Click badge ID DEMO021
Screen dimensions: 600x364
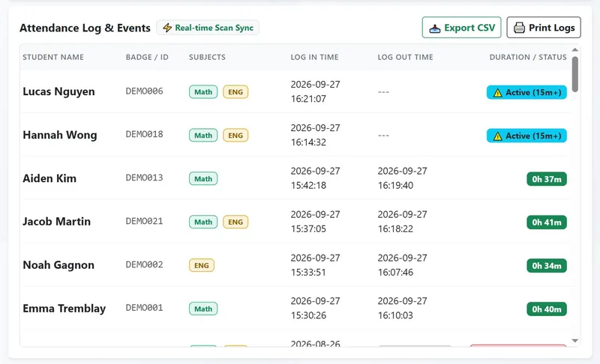pos(145,221)
